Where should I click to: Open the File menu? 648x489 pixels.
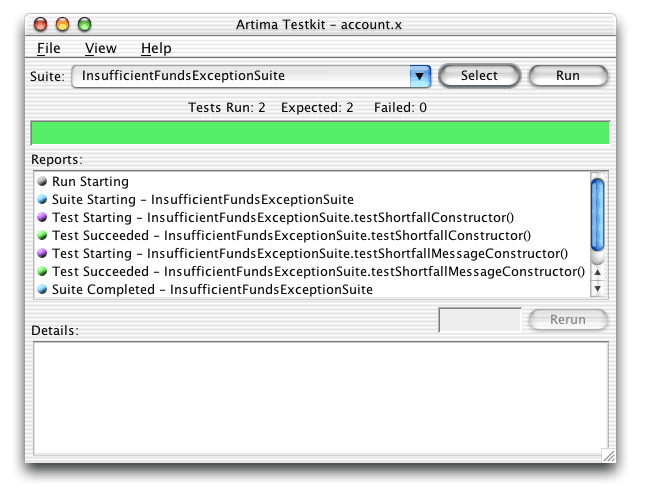pyautogui.click(x=48, y=48)
